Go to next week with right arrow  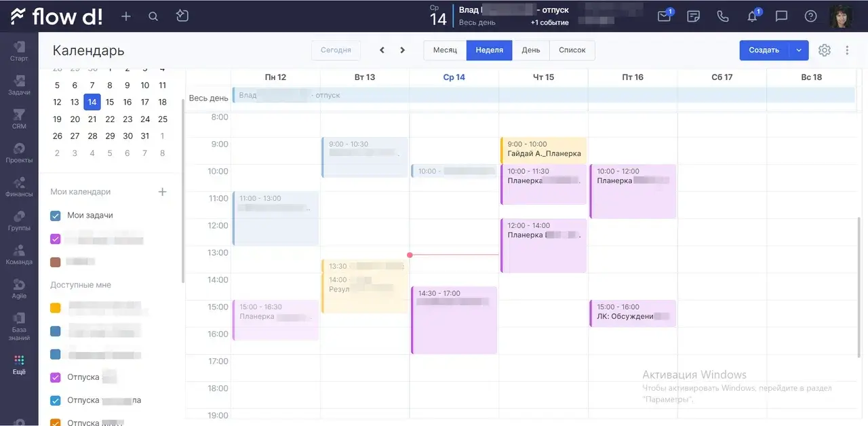click(x=403, y=50)
